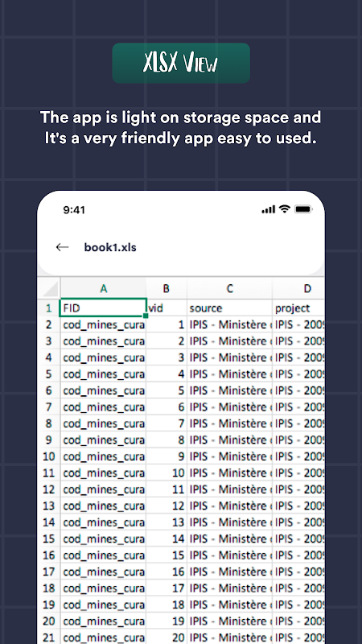The width and height of the screenshot is (362, 644).
Task: Click the project header cell
Action: [298, 308]
